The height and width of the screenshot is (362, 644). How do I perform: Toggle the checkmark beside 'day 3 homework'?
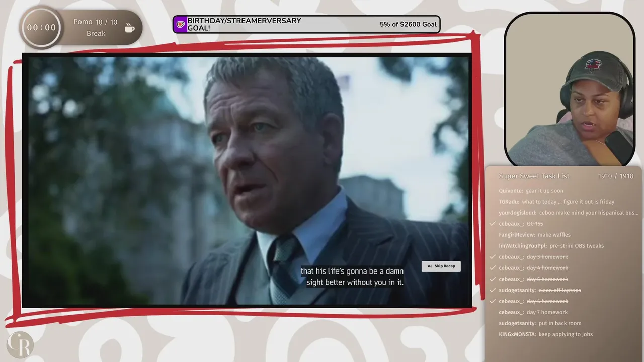pos(492,257)
